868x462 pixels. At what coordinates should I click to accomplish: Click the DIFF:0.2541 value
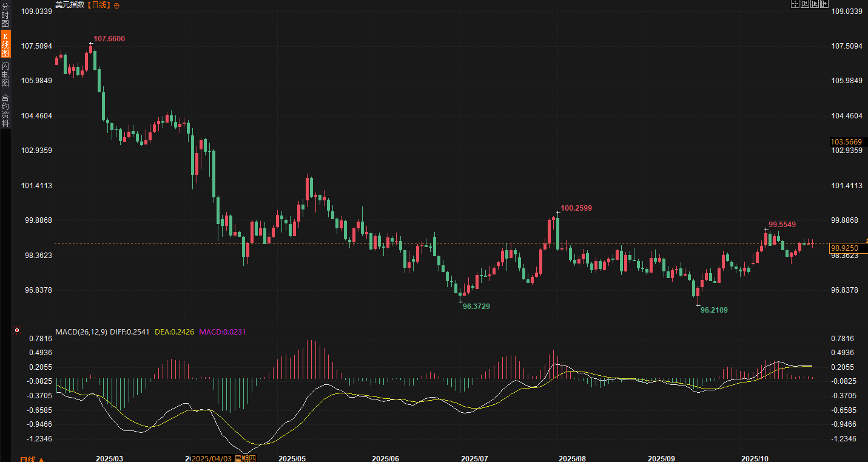coord(130,331)
